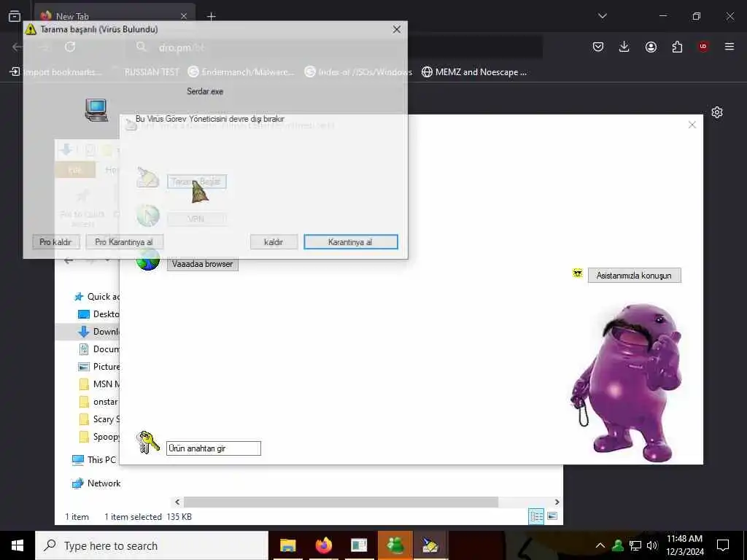Click the rightmost pinned taskbar app icon
The width and height of the screenshot is (747, 560).
click(x=430, y=545)
